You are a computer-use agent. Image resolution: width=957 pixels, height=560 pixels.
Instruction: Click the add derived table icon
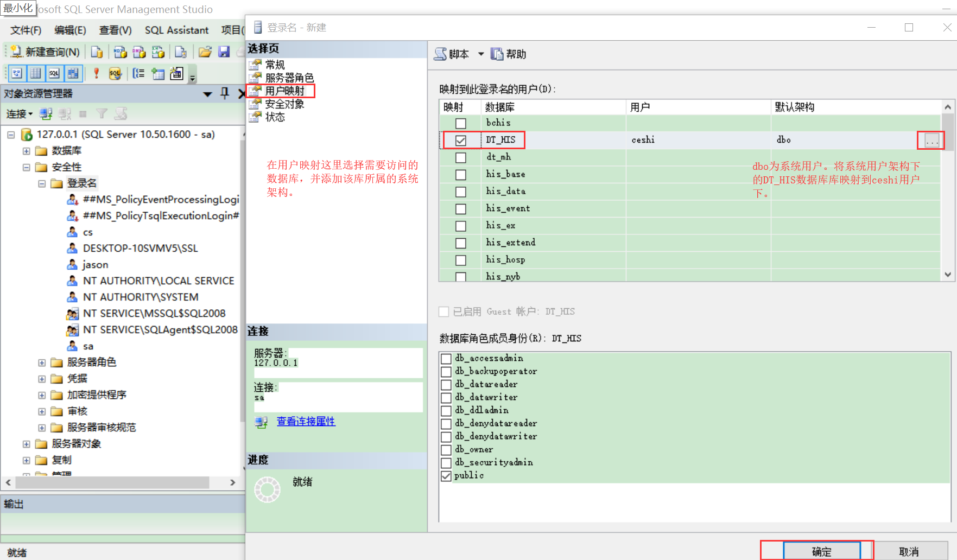pos(176,73)
